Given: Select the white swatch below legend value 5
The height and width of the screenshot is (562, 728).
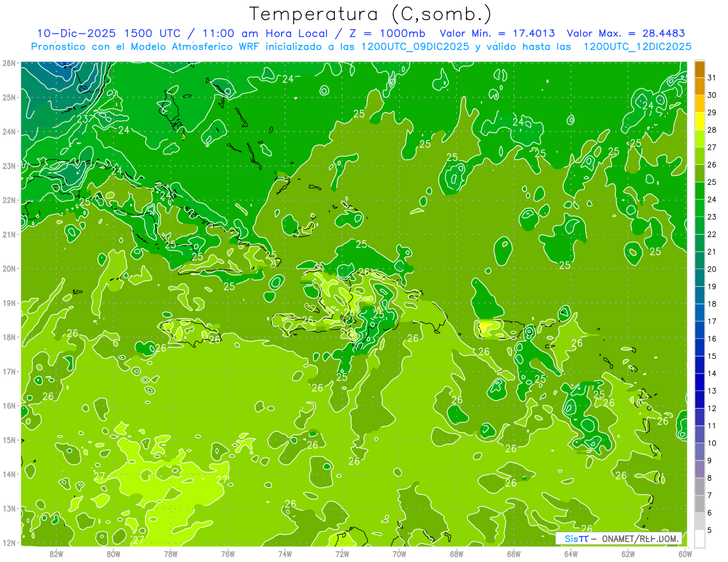Looking at the screenshot, I should coord(699,538).
